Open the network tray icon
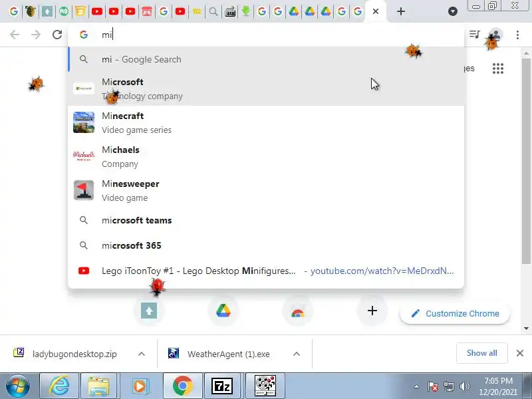The image size is (532, 399). click(448, 386)
